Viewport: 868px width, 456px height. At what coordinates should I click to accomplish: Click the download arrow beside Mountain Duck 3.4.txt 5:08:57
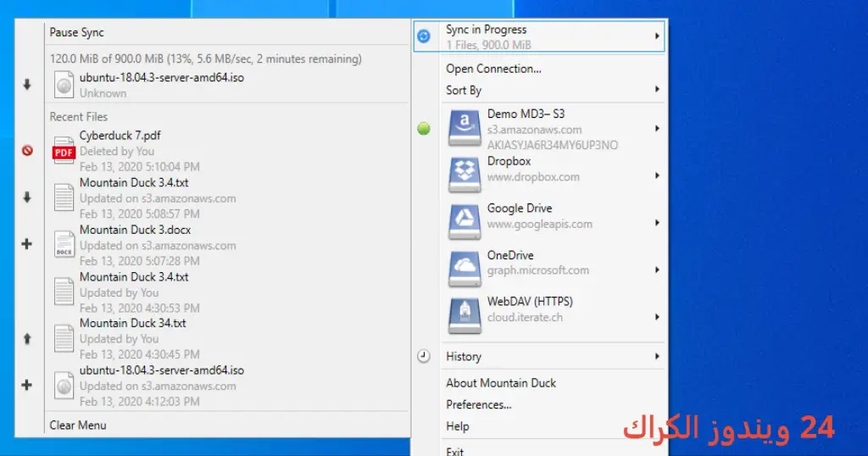(26, 197)
